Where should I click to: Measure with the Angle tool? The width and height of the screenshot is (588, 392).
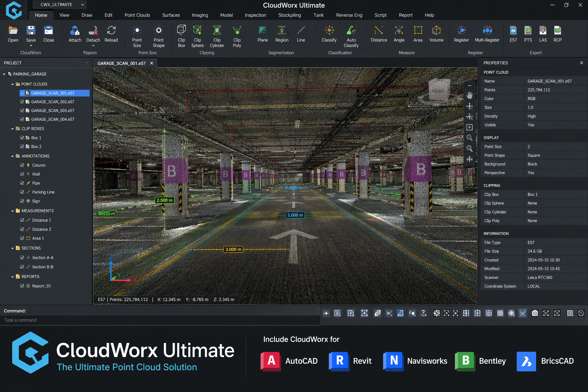(399, 34)
